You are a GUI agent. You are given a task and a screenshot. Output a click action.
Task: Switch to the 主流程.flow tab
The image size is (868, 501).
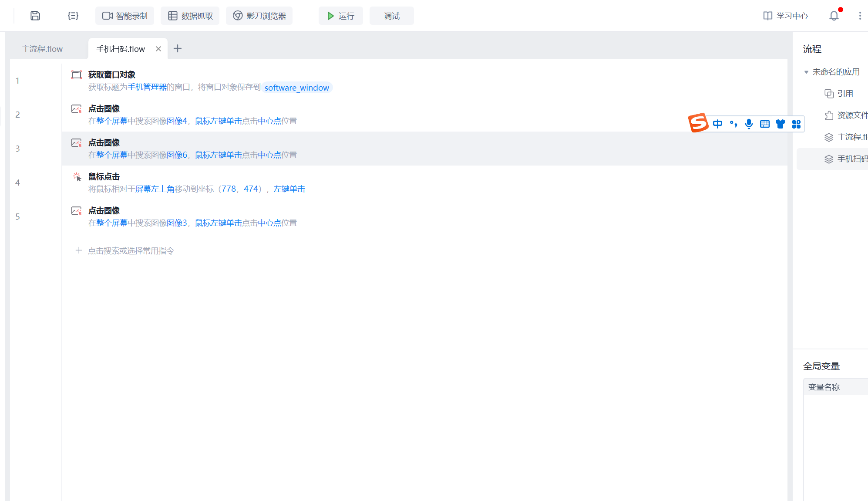pos(42,49)
